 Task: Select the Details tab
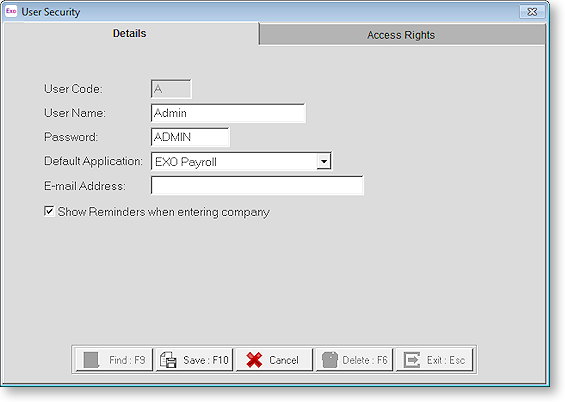tap(130, 34)
